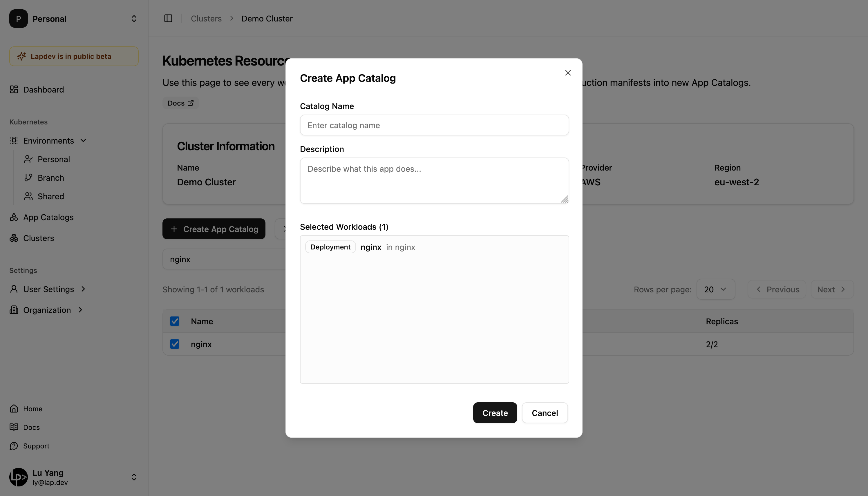The image size is (868, 496).
Task: Click the Docs book icon in sidebar
Action: pyautogui.click(x=14, y=427)
